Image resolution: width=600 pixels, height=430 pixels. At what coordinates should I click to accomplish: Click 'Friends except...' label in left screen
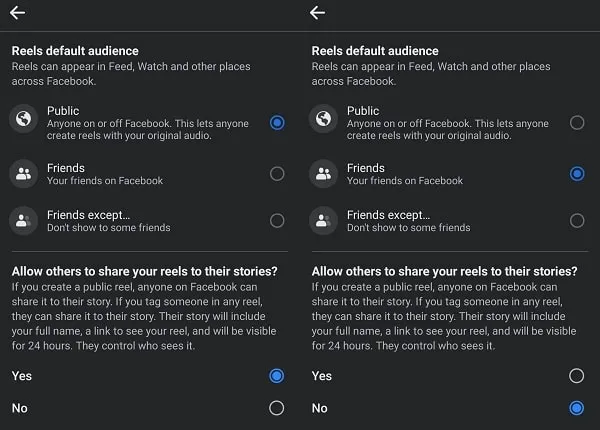coord(89,215)
